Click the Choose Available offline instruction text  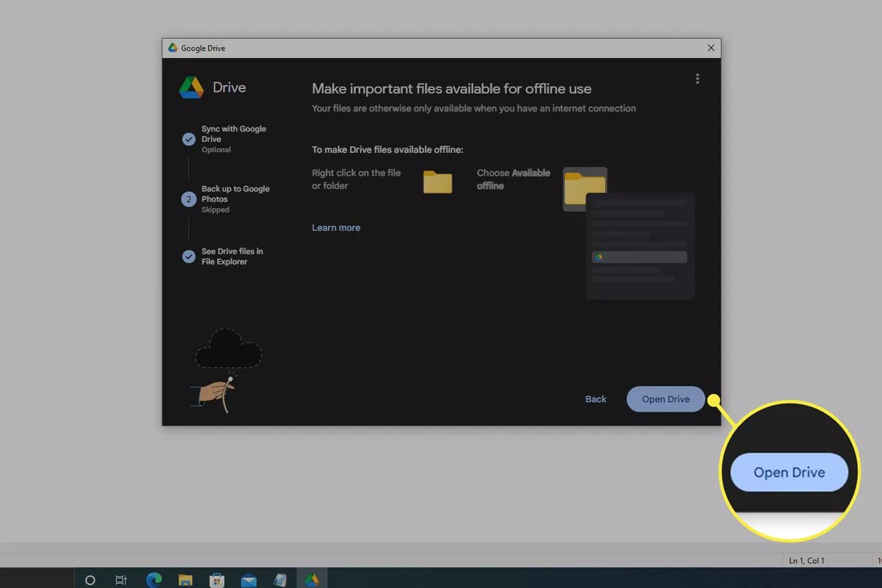[x=513, y=179]
